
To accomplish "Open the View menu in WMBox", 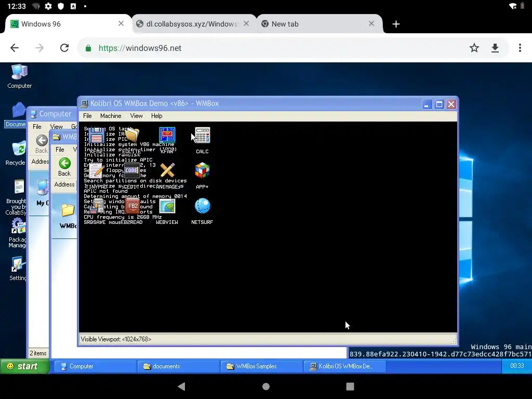I will point(137,116).
